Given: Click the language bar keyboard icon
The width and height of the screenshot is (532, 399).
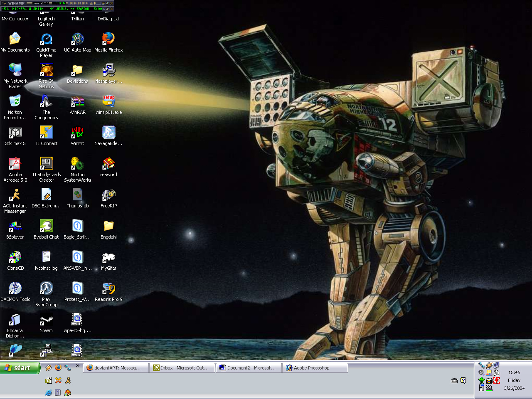Looking at the screenshot, I should [454, 380].
